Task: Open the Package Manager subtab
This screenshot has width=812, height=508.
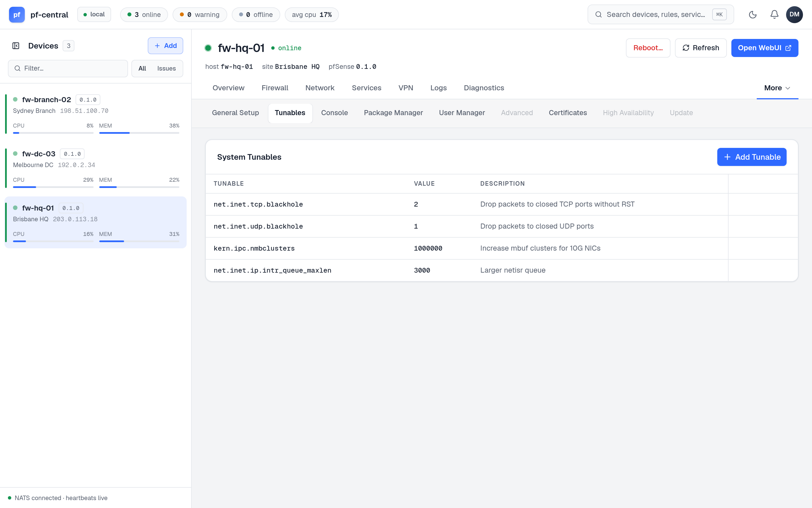Action: pyautogui.click(x=393, y=113)
